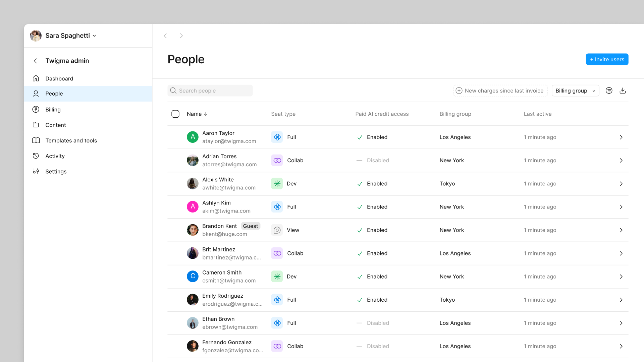Switch to the People menu item
This screenshot has width=644, height=362.
pos(54,94)
